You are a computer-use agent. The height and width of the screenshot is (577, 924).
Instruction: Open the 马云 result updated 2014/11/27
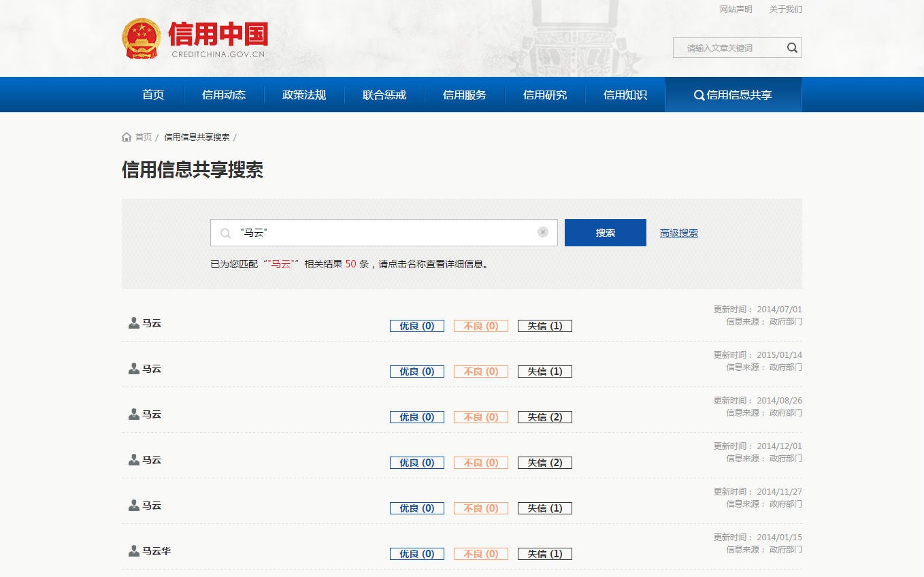point(152,506)
